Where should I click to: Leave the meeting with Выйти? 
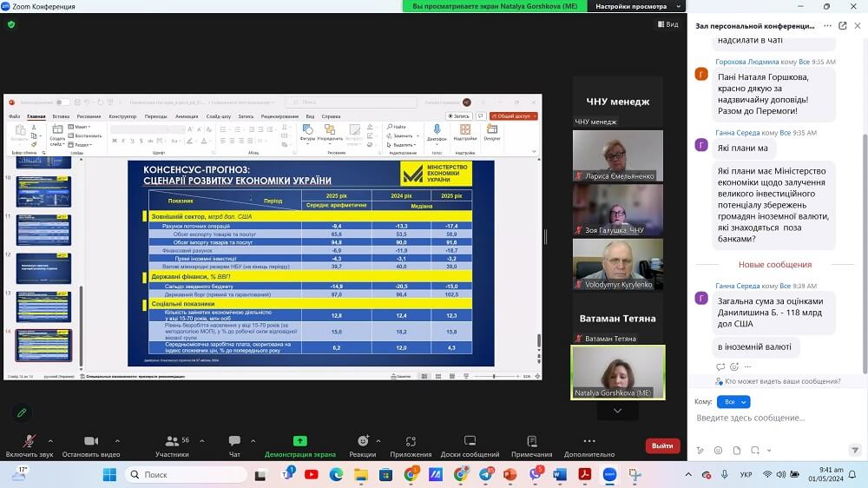[662, 445]
